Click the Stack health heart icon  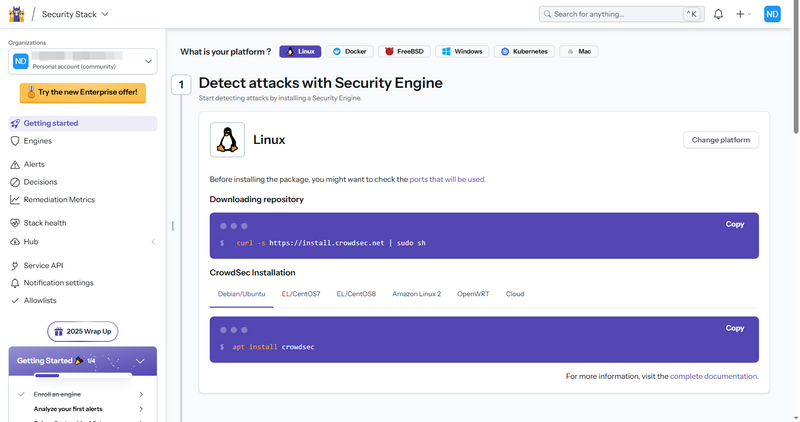(x=15, y=223)
